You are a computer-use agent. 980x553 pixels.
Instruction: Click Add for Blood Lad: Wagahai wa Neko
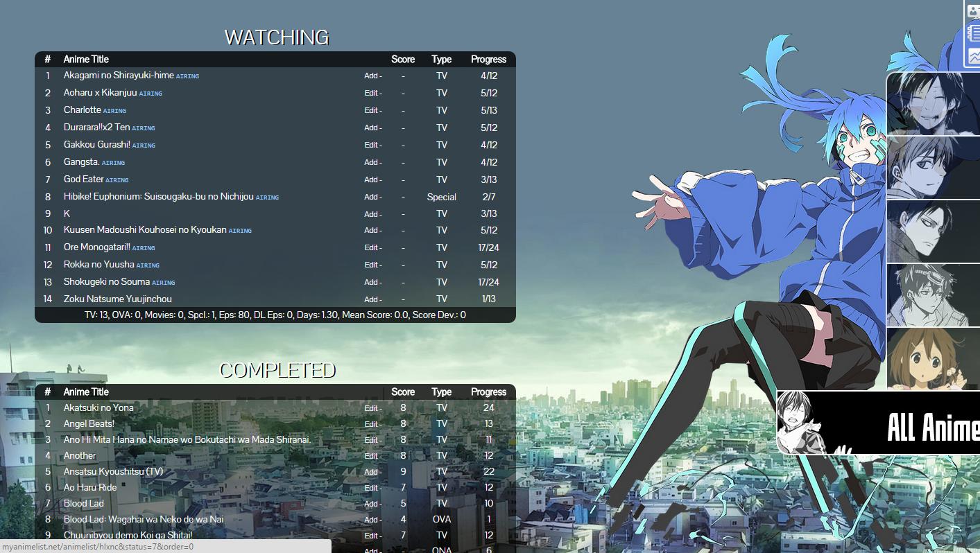coord(371,520)
